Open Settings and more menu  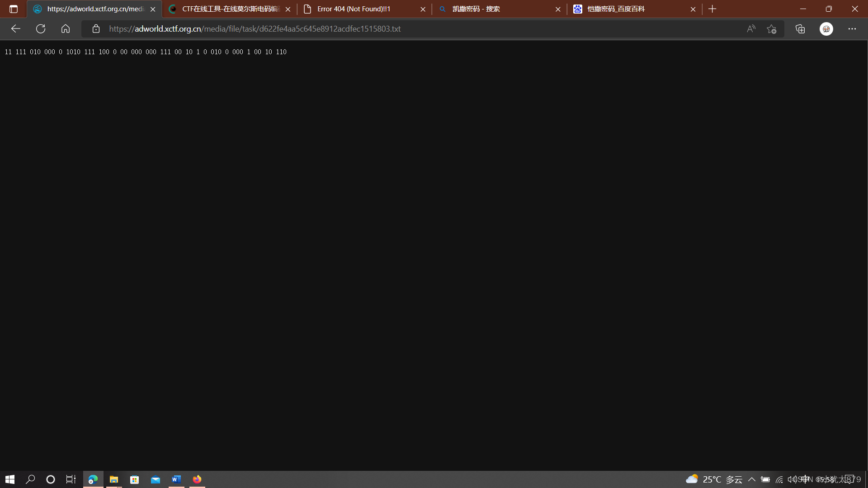(852, 29)
